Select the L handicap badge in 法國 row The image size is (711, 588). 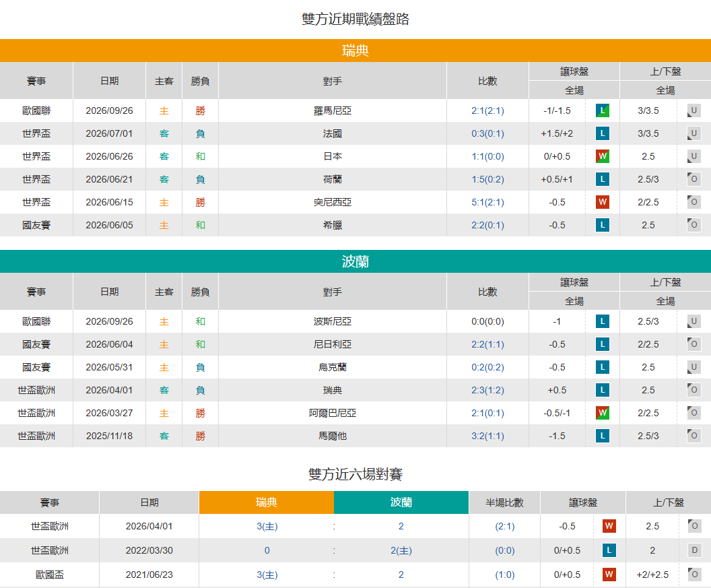[602, 133]
